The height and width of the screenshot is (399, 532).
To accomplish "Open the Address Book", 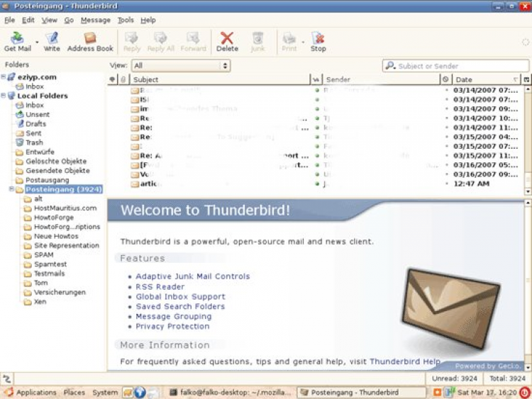I will click(x=90, y=42).
